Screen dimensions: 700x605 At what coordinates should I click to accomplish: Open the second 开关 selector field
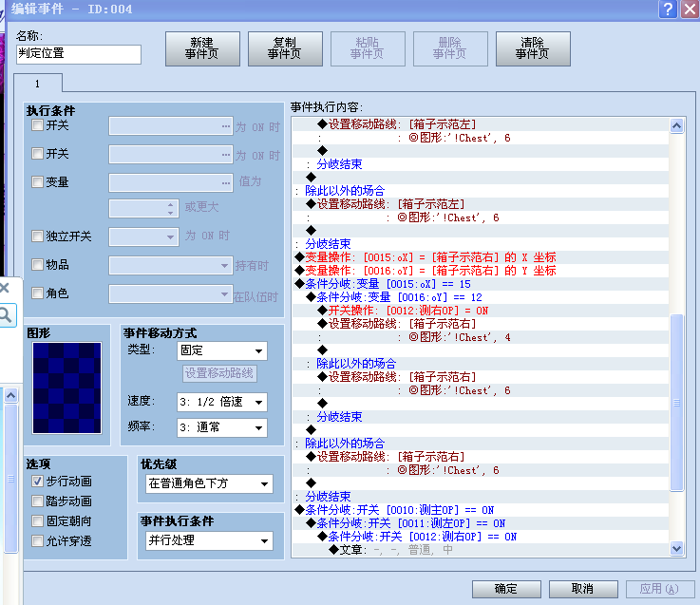171,155
